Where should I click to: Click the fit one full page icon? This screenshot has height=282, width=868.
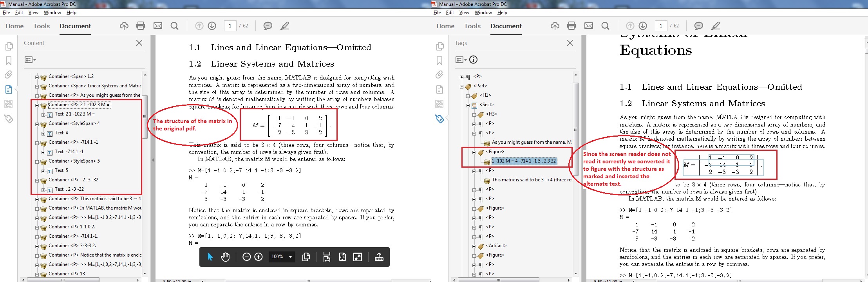tap(342, 257)
